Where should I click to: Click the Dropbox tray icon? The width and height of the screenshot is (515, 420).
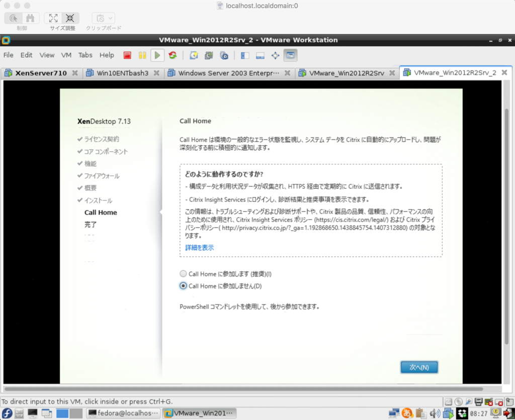point(462,413)
